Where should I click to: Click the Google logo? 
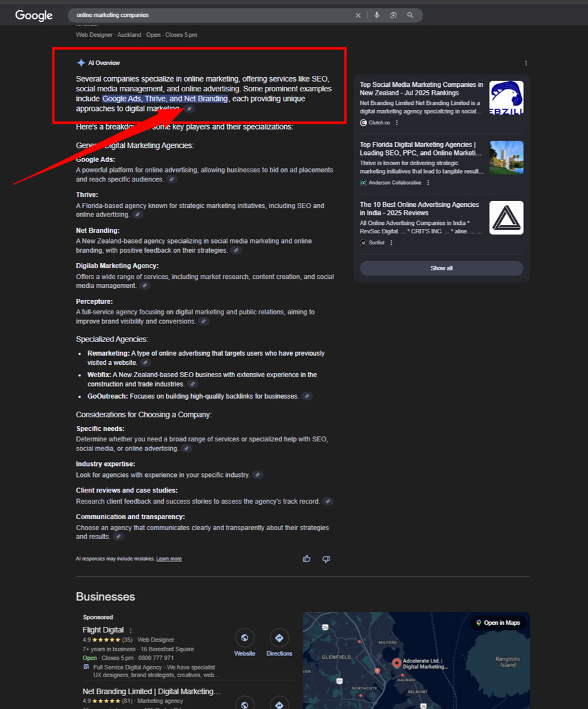34,16
